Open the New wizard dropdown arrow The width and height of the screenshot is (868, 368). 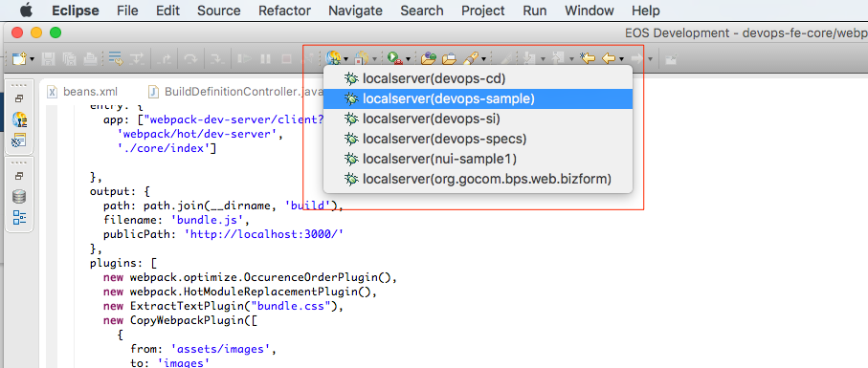33,58
